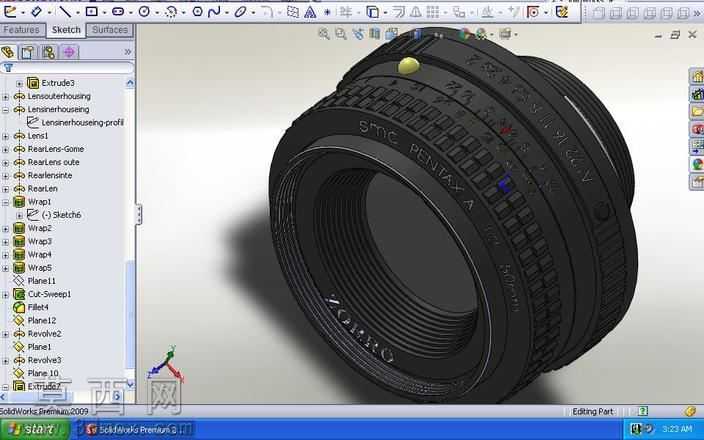Click the feature tree filter icon
This screenshot has height=440, width=704.
click(8, 68)
